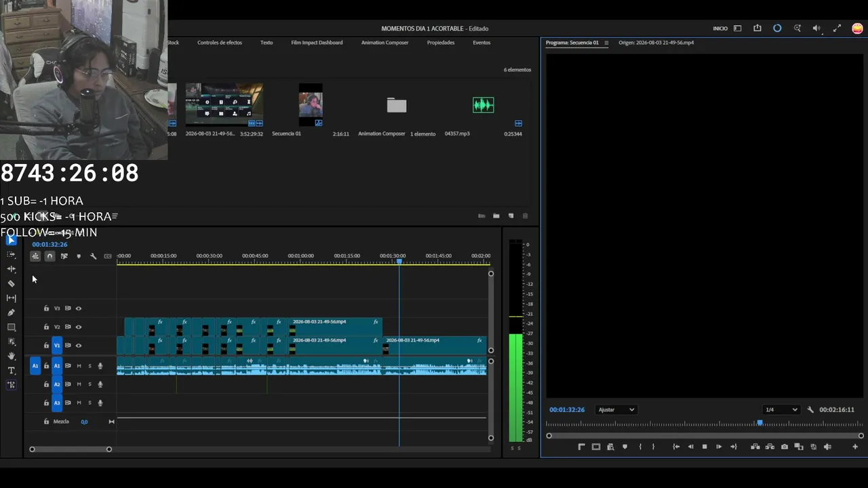Toggle visibility eye of track V3
This screenshot has width=868, height=488.
pyautogui.click(x=79, y=308)
